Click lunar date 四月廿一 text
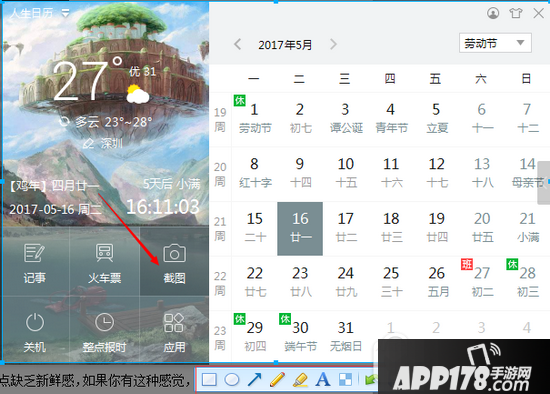Viewport: 550px width, 394px height. pyautogui.click(x=75, y=185)
